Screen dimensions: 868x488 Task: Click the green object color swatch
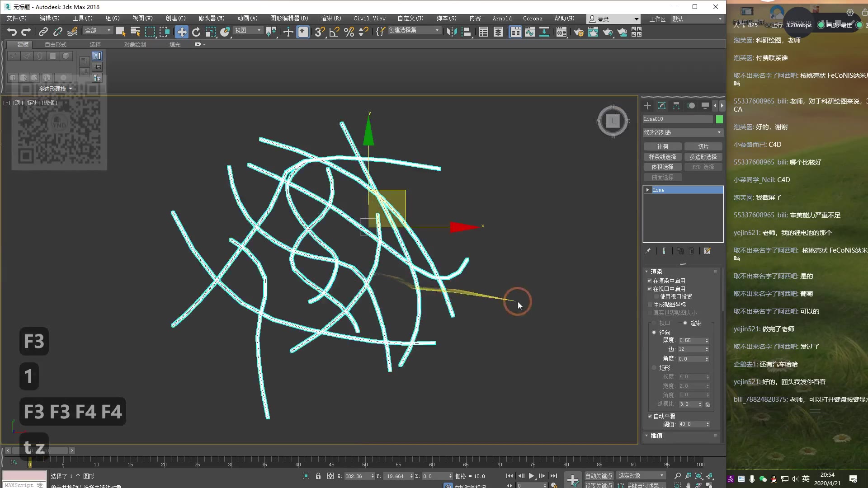[719, 119]
